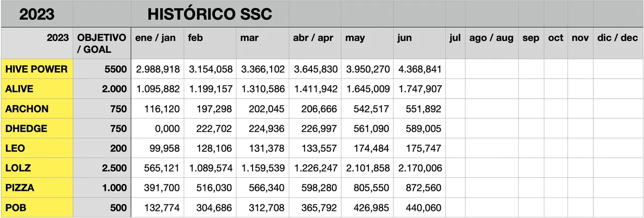
Task: Click the empty HIVE POWER jul cell
Action: 455,69
